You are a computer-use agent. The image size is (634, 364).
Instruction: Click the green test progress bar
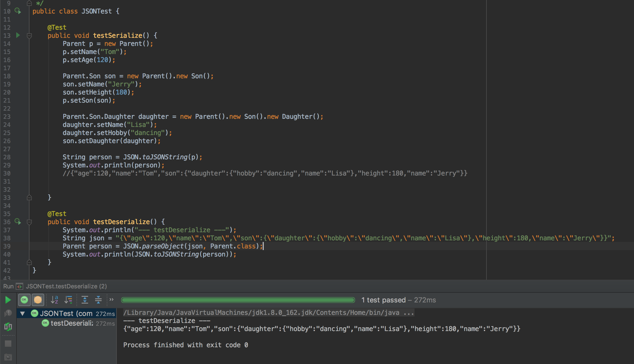point(238,300)
